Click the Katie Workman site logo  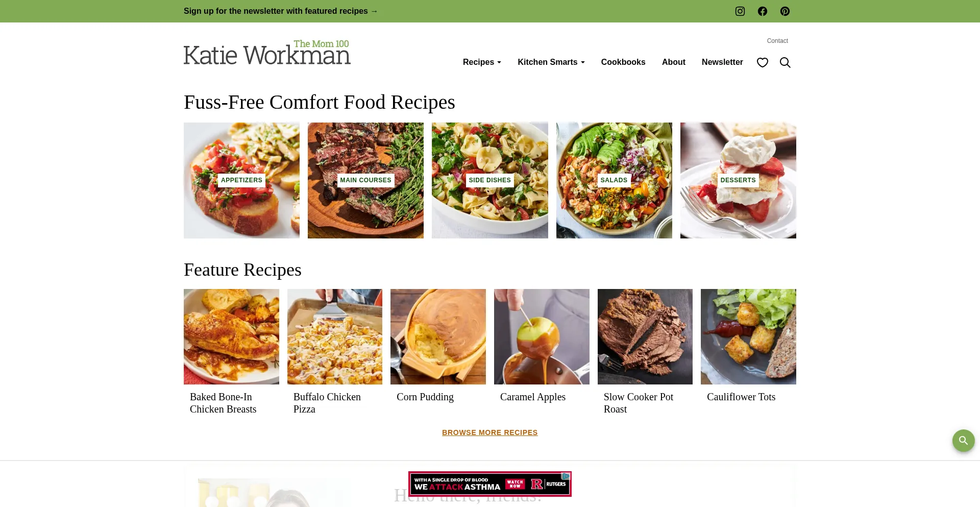pyautogui.click(x=267, y=52)
